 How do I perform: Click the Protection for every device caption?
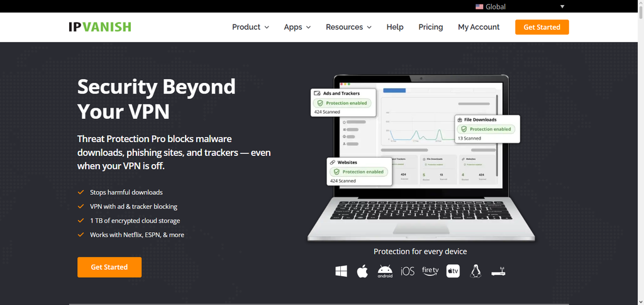point(420,251)
